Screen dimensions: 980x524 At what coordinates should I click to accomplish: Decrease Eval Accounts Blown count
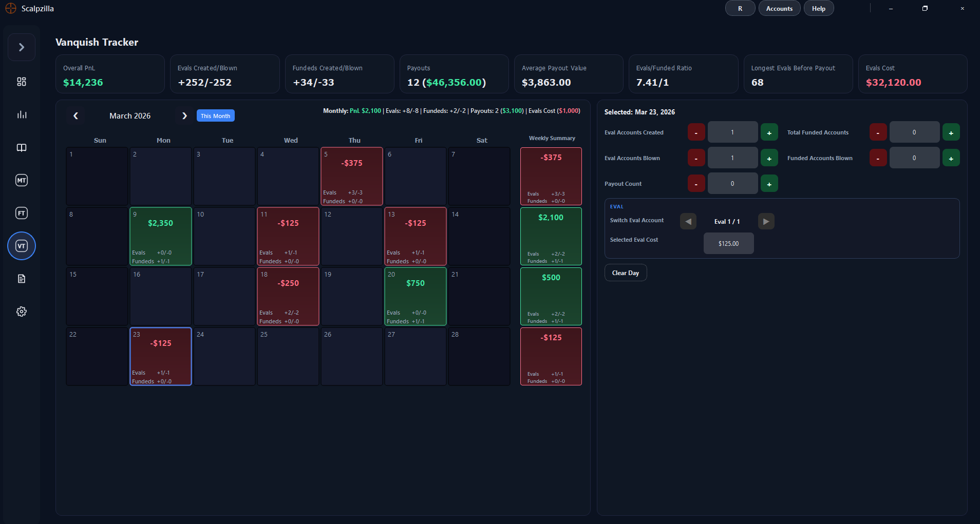(696, 158)
